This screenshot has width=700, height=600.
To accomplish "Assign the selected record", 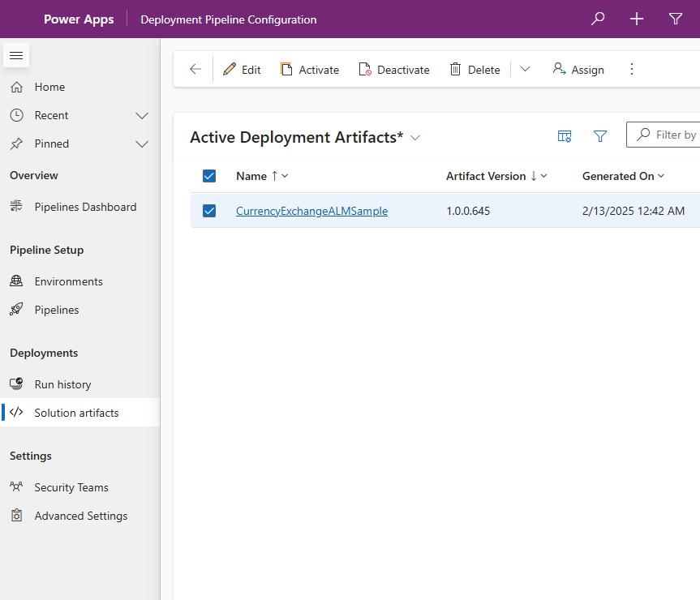I will 578,70.
